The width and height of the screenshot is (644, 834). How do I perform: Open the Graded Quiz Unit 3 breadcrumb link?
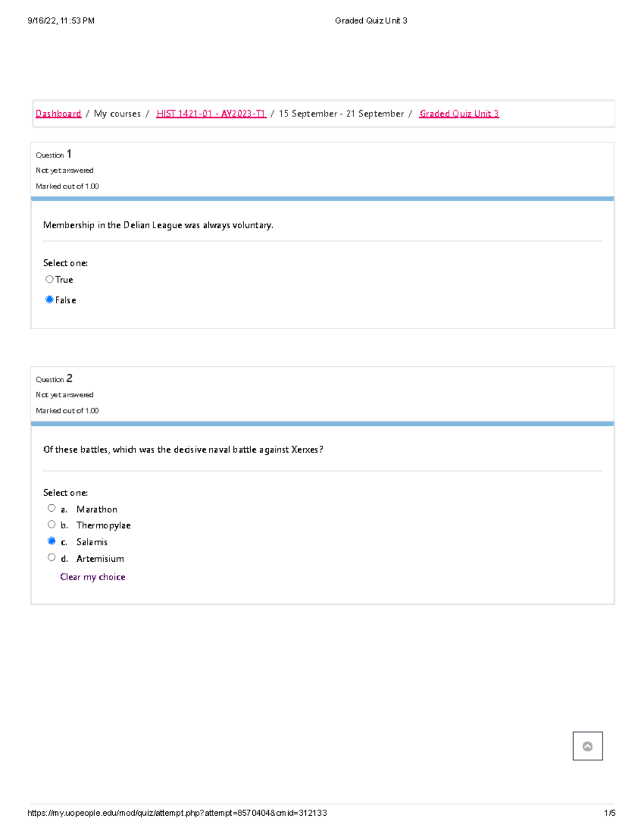tap(459, 114)
